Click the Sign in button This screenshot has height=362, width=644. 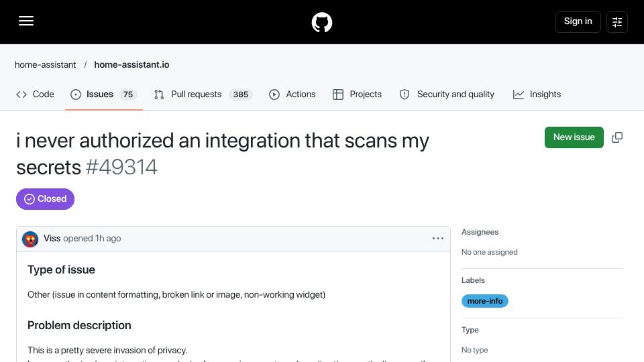click(x=578, y=21)
